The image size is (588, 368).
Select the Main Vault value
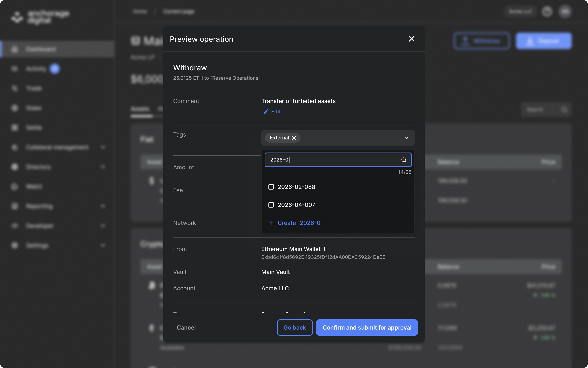coord(276,272)
